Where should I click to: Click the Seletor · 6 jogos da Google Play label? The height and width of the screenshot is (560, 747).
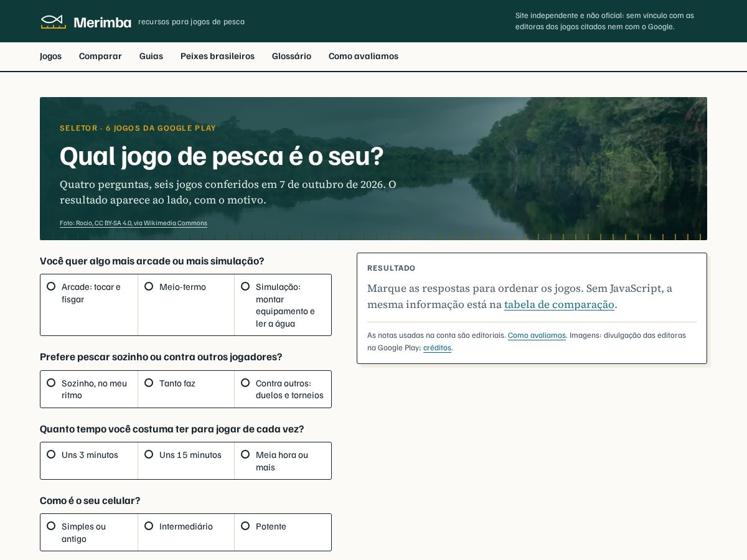[x=138, y=128]
